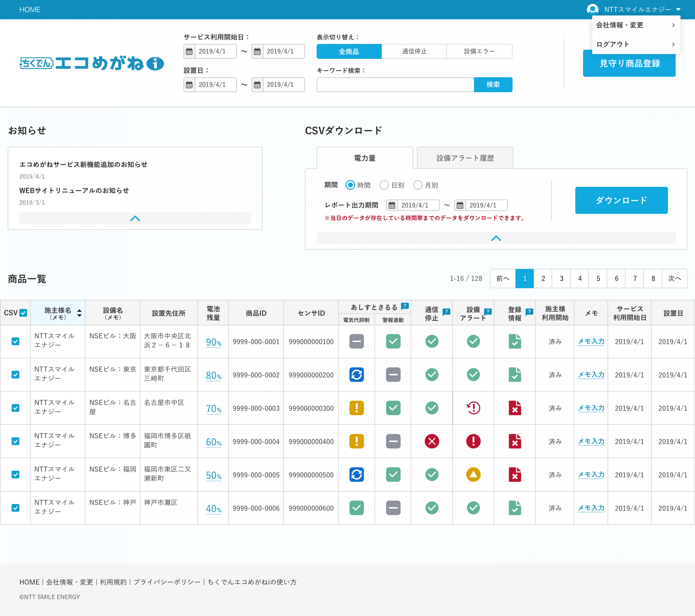Open エコめがねサービス新機能追加のお知らせ notice
Screen dimensions: 695x616
click(83, 164)
